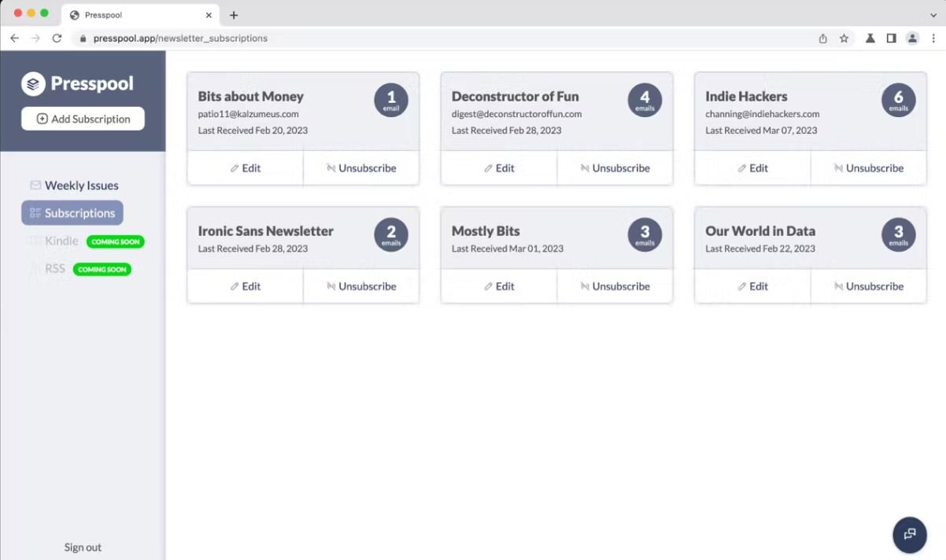Unsubscribe from Bits about Money
The image size is (946, 560).
click(x=361, y=168)
